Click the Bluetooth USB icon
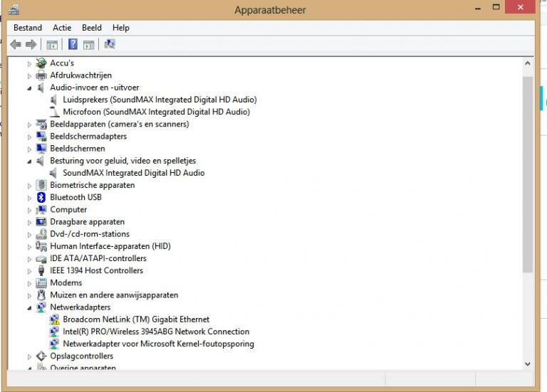 (x=41, y=198)
